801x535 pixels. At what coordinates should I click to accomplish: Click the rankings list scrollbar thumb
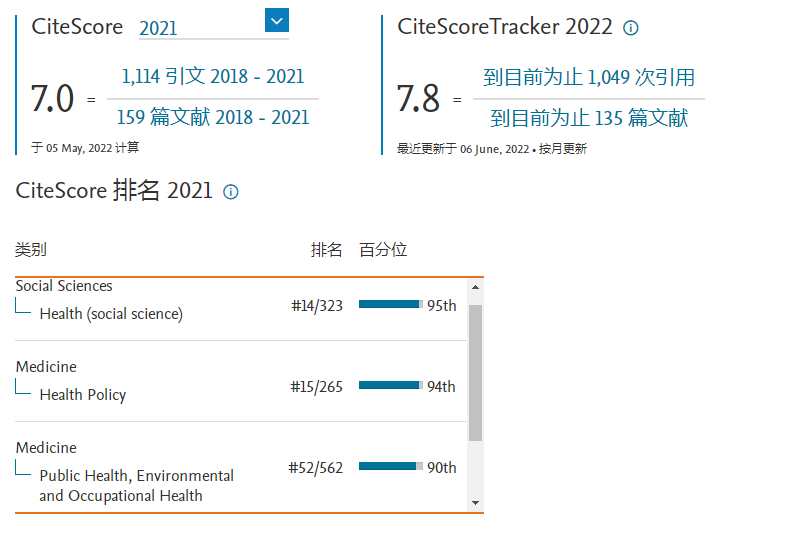(476, 373)
